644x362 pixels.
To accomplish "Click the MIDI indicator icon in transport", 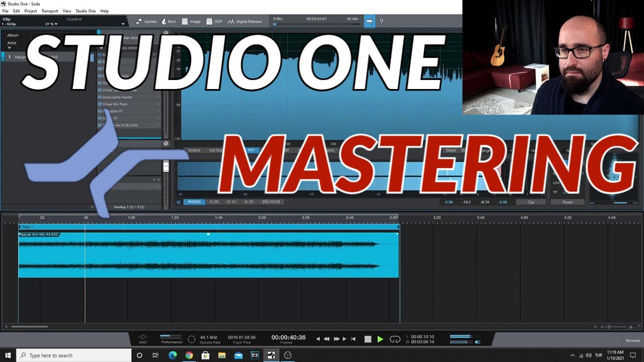I will tap(143, 337).
